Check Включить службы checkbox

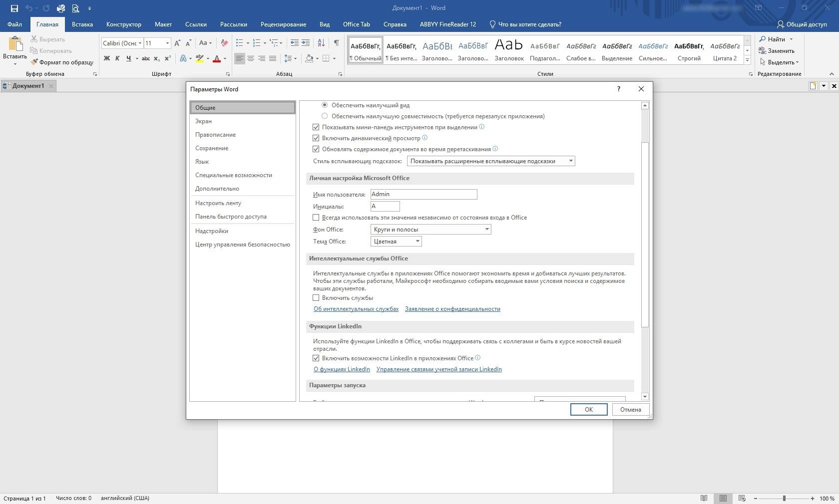[316, 298]
